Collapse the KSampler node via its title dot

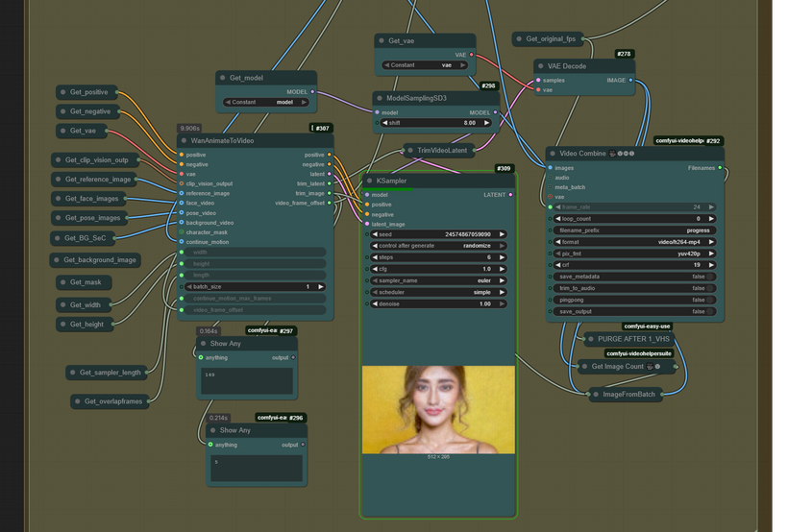(x=369, y=181)
